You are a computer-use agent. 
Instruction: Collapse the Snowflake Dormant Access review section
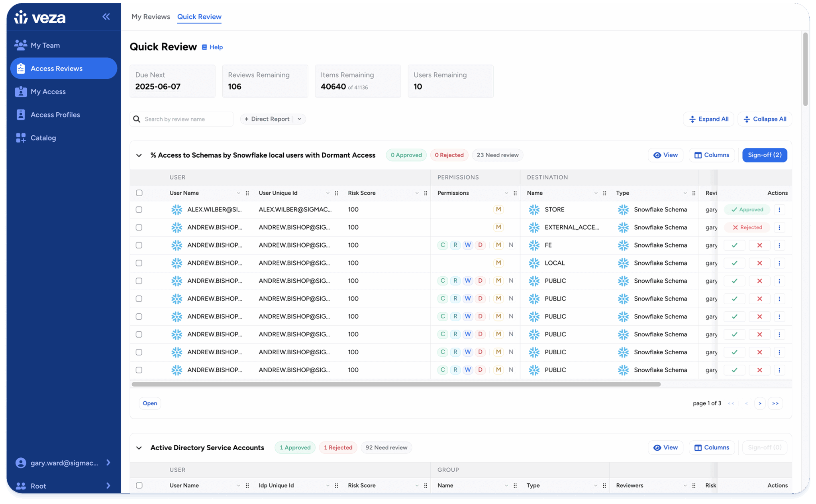(x=139, y=155)
